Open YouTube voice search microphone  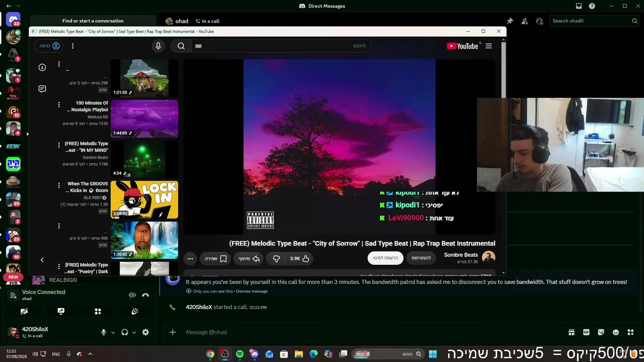coord(158,46)
